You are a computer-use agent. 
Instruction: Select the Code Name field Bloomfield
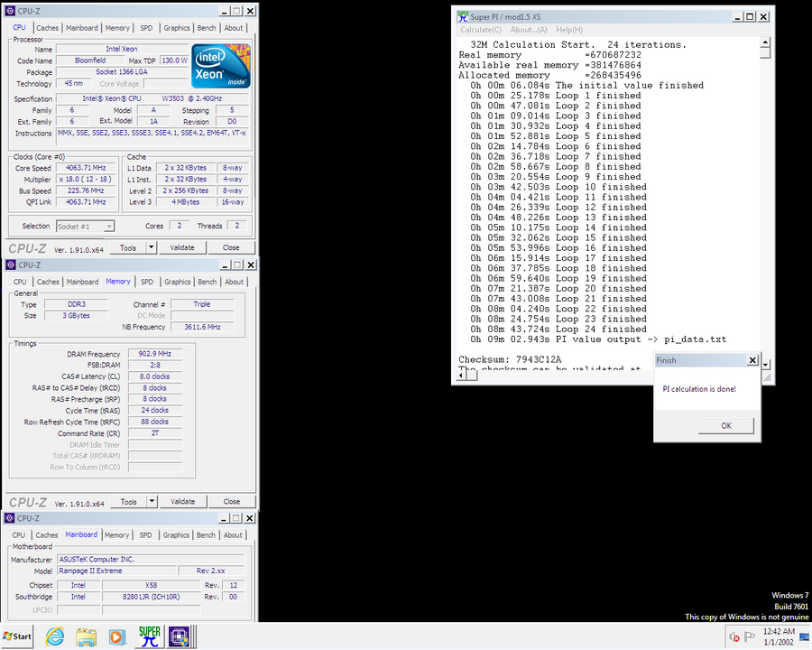pyautogui.click(x=90, y=60)
